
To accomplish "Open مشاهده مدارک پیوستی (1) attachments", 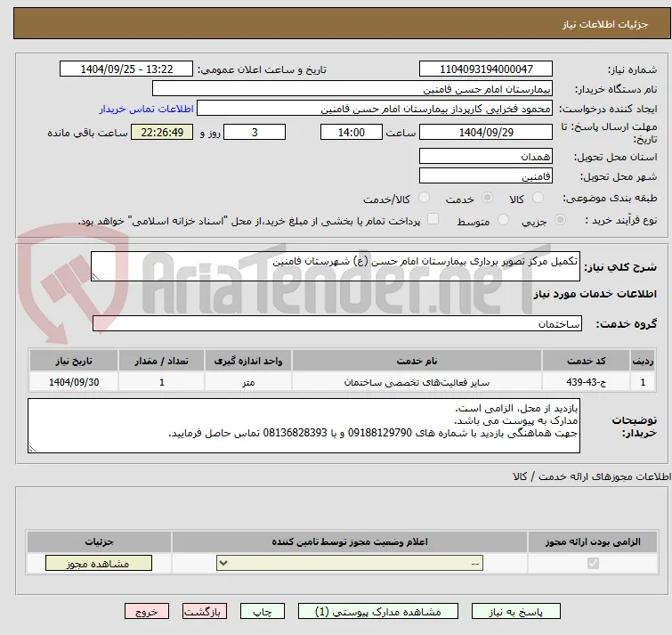I will (x=378, y=612).
